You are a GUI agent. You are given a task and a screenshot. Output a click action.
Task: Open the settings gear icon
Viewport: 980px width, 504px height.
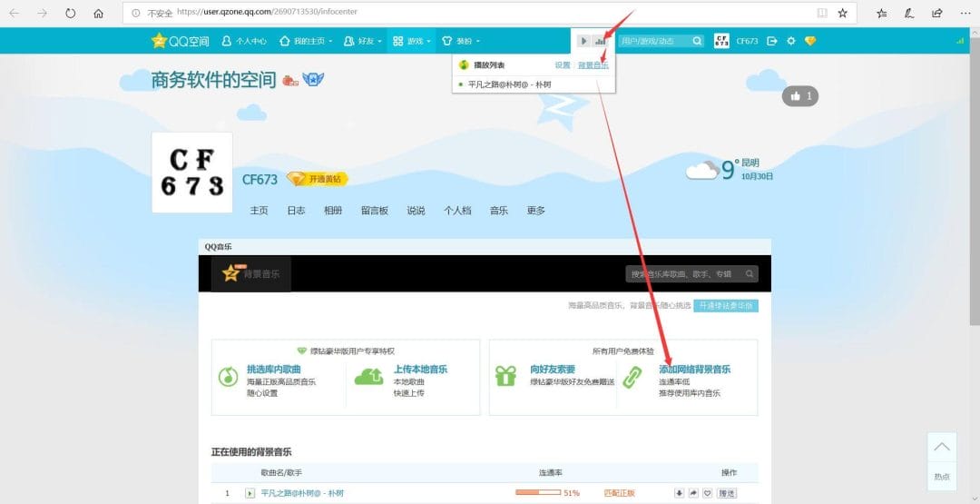791,41
